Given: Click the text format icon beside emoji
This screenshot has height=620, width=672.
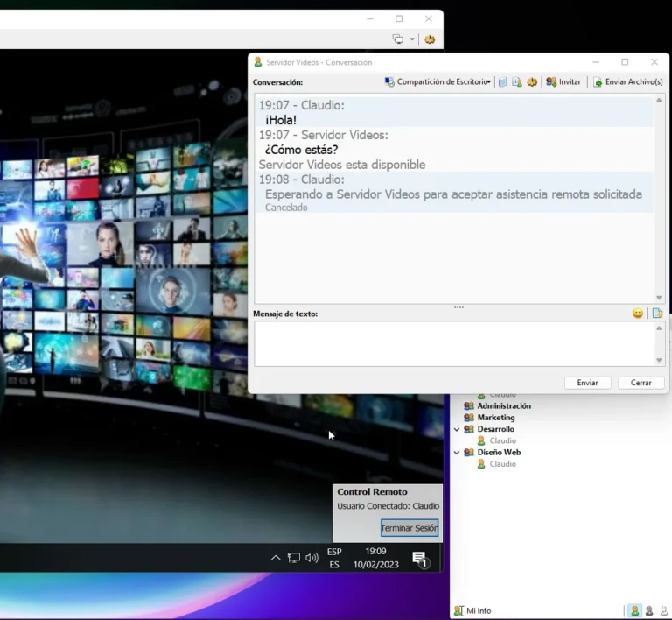Looking at the screenshot, I should pyautogui.click(x=657, y=314).
